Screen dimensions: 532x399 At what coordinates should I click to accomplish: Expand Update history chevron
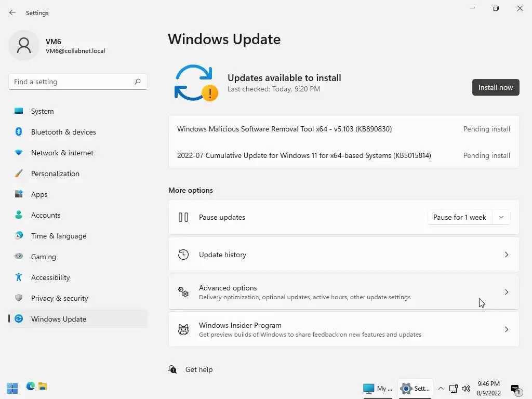coord(506,255)
